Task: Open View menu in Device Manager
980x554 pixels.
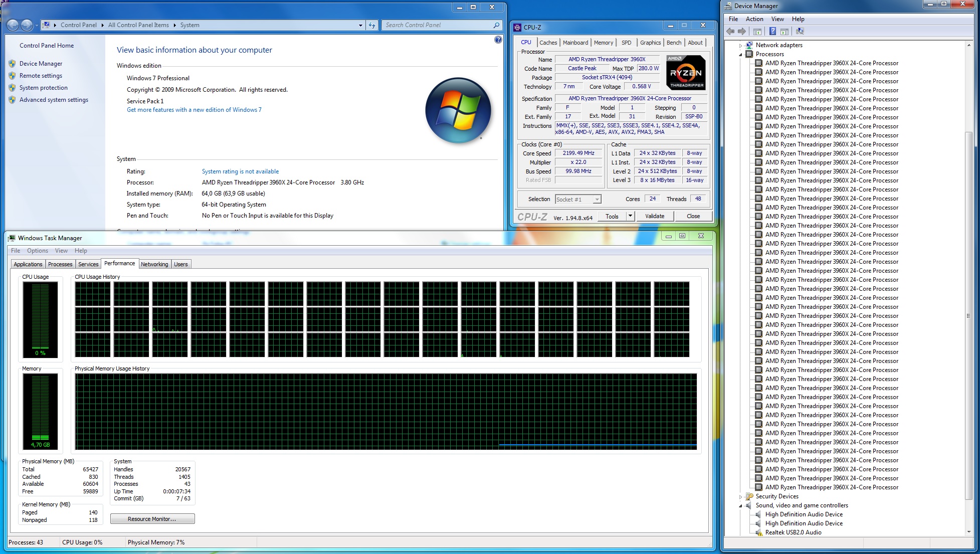Action: point(777,19)
